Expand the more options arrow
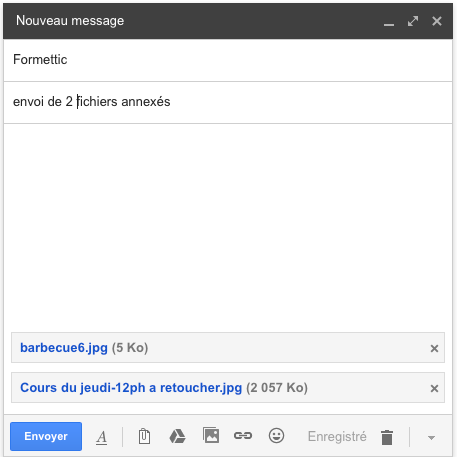The image size is (457, 457). tap(431, 438)
